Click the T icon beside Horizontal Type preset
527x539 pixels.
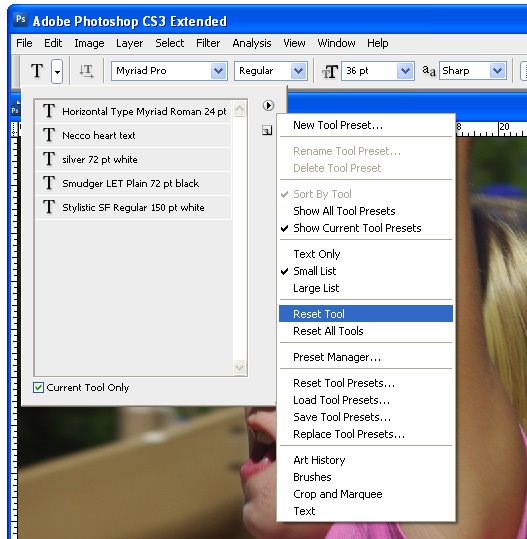(49, 111)
